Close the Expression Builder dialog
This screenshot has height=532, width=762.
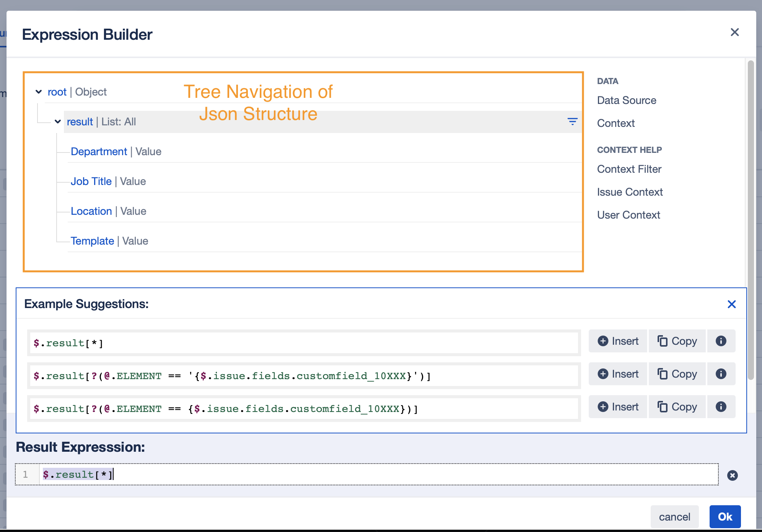pyautogui.click(x=735, y=32)
